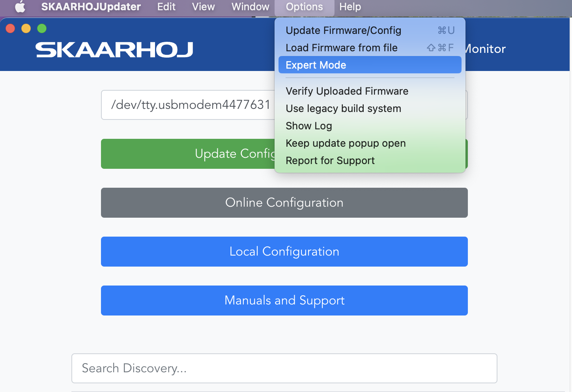The image size is (572, 392).
Task: Toggle Use legacy build system
Action: (370, 108)
